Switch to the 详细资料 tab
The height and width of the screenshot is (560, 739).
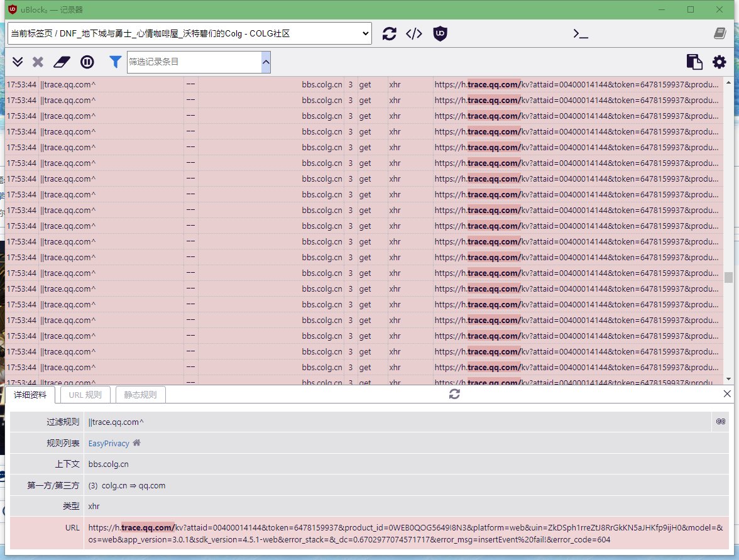click(x=30, y=395)
